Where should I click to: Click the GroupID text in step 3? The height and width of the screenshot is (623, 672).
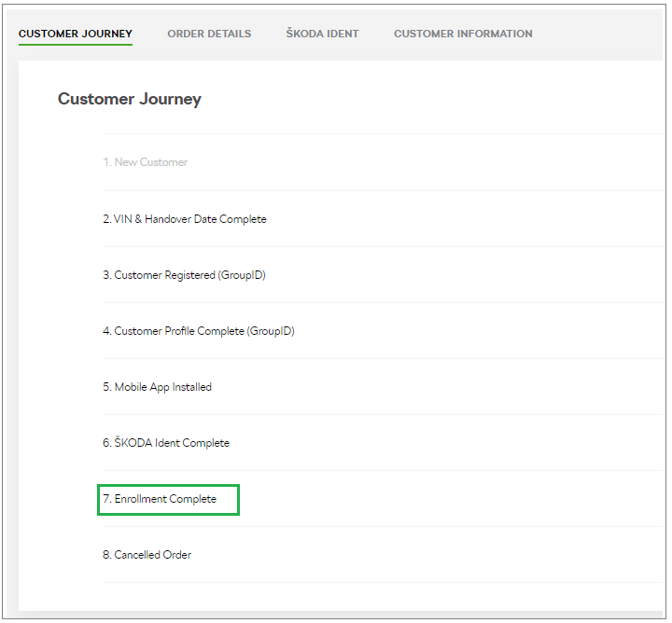pos(242,275)
